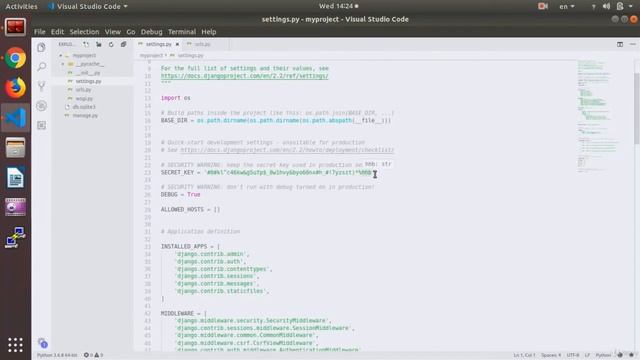The image size is (640, 360).
Task: Click the editor minimap code preview
Action: point(598,116)
